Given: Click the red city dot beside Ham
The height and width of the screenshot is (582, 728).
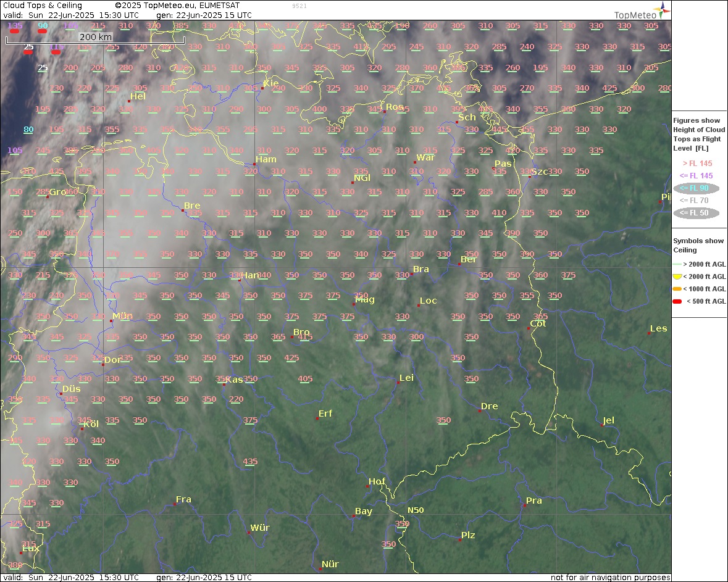Looking at the screenshot, I should pos(254,164).
